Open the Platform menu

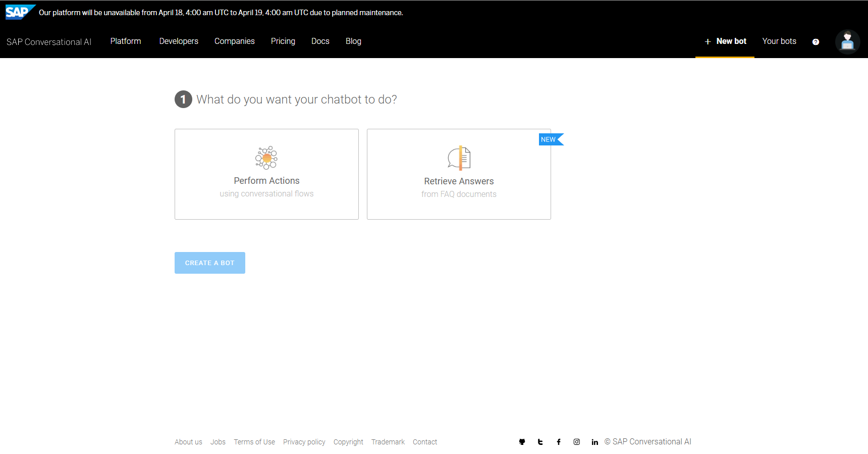[x=126, y=41]
